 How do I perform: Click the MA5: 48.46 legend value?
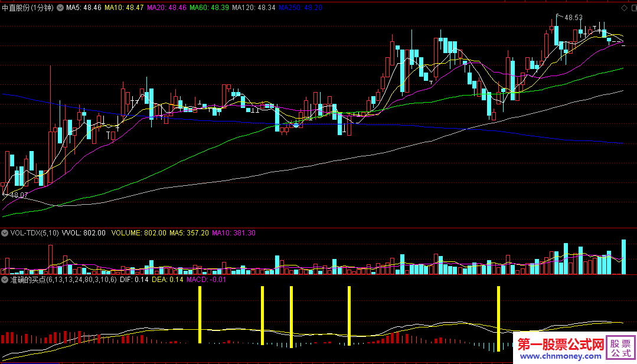pos(84,8)
